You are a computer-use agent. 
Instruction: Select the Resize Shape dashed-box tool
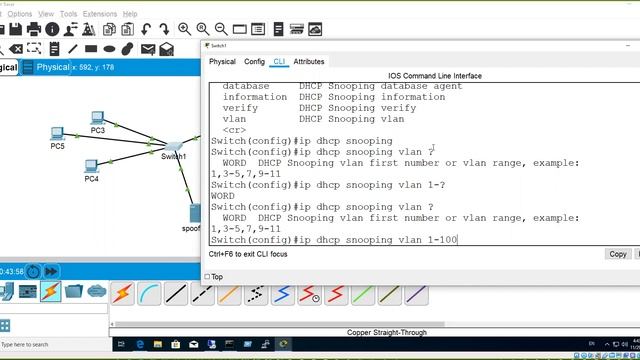(x=34, y=49)
